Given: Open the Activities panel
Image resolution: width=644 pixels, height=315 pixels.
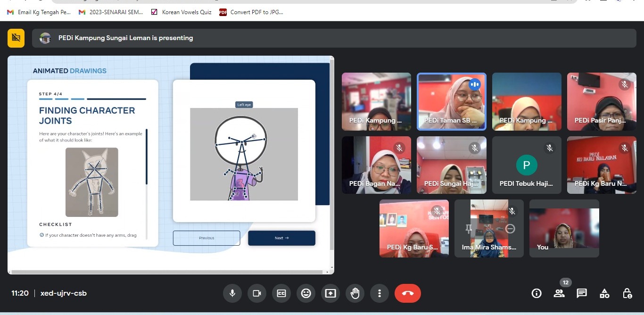Looking at the screenshot, I should click(604, 293).
